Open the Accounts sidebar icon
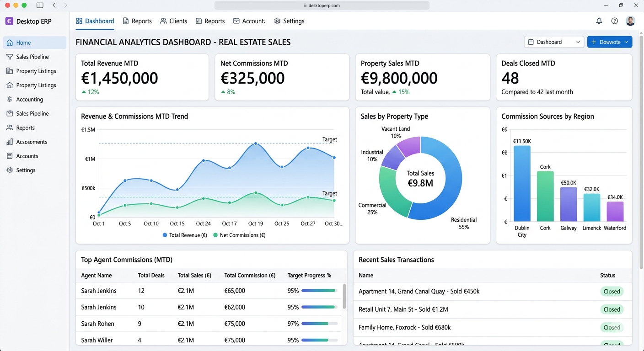This screenshot has width=644, height=351. point(10,156)
